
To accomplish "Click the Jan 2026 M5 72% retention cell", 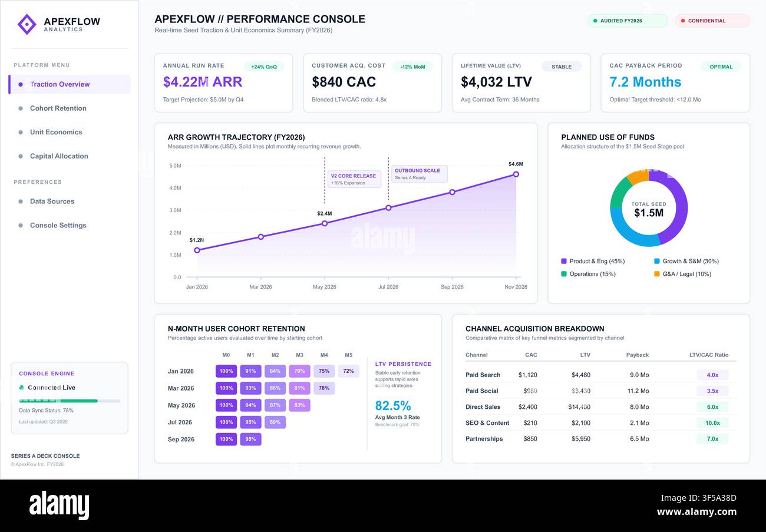I will tap(349, 371).
